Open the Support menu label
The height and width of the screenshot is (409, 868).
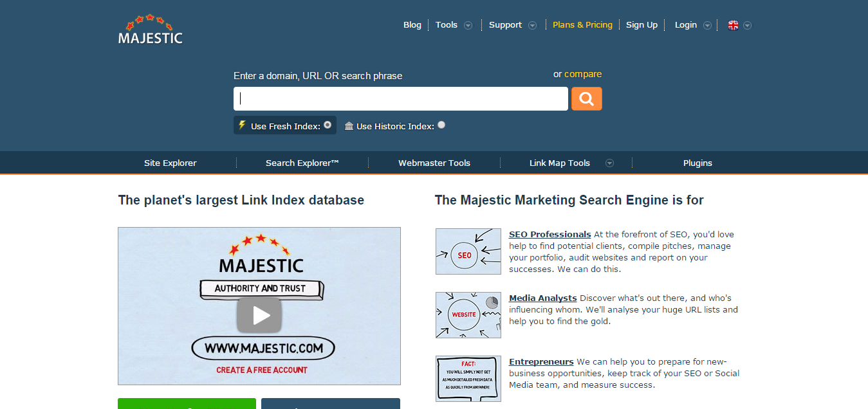click(x=505, y=25)
